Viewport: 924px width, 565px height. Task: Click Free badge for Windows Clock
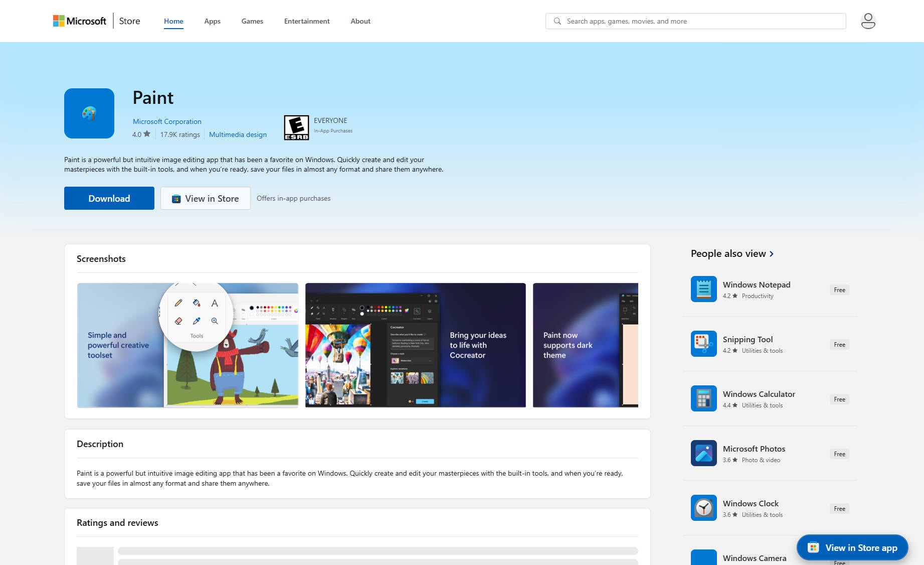point(840,509)
